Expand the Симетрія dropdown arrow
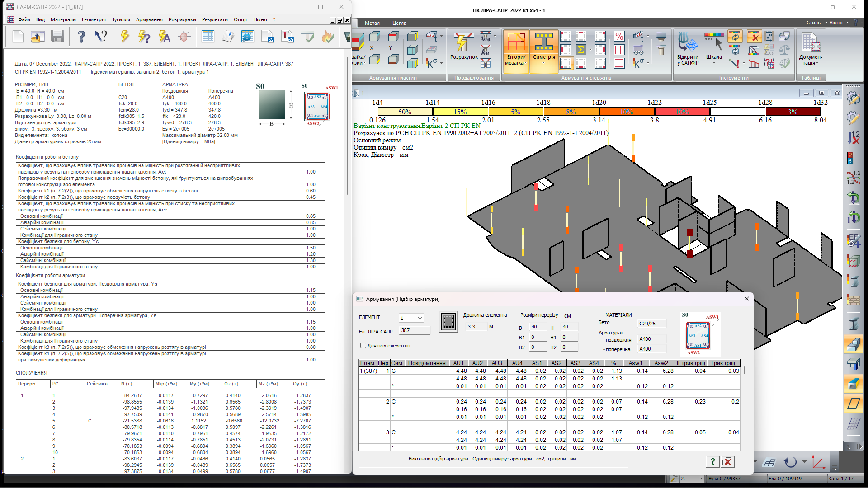868x488 pixels. (x=544, y=63)
